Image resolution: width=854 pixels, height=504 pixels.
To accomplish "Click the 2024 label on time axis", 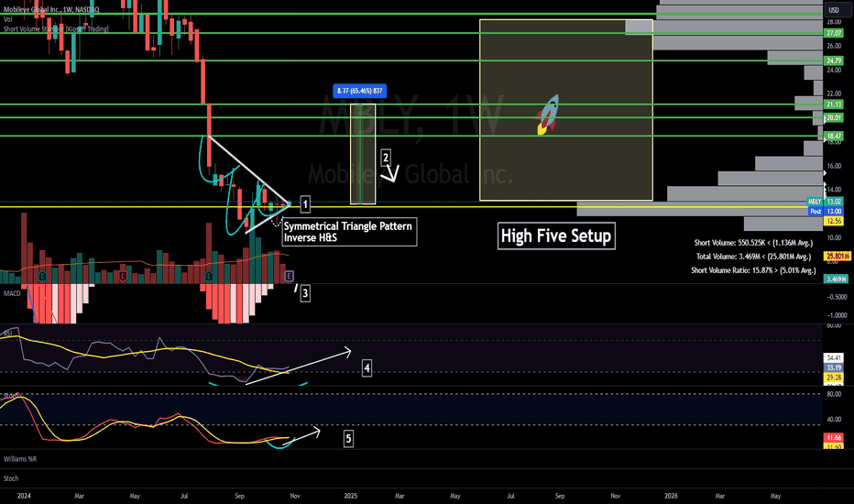I will pos(24,496).
